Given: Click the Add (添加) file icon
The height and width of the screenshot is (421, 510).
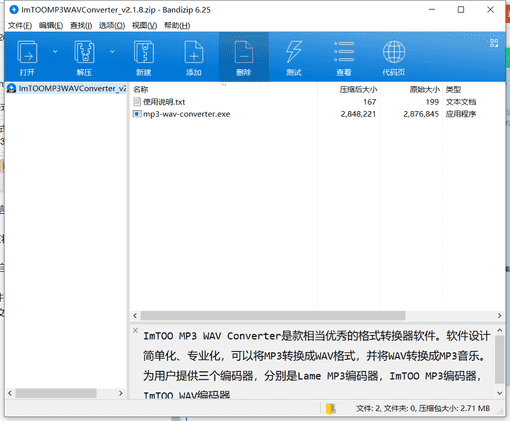Looking at the screenshot, I should click(x=194, y=52).
